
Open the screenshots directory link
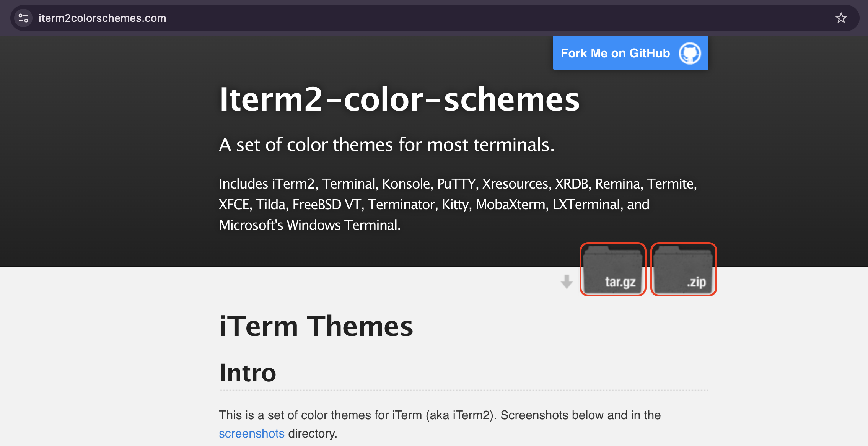point(251,433)
